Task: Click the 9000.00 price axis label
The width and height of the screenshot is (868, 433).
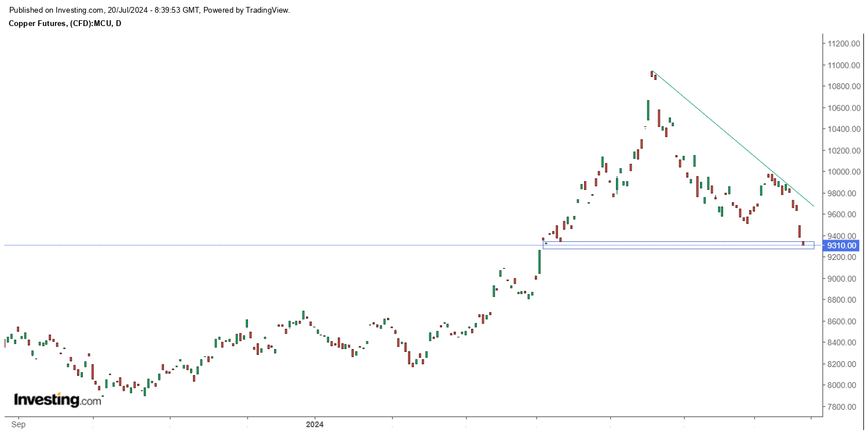Action: pos(843,278)
